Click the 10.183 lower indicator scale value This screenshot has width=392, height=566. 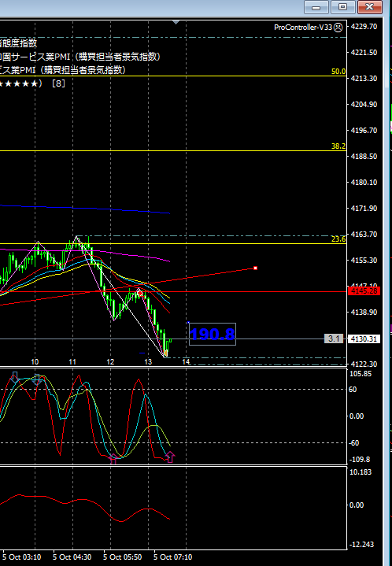click(x=361, y=472)
